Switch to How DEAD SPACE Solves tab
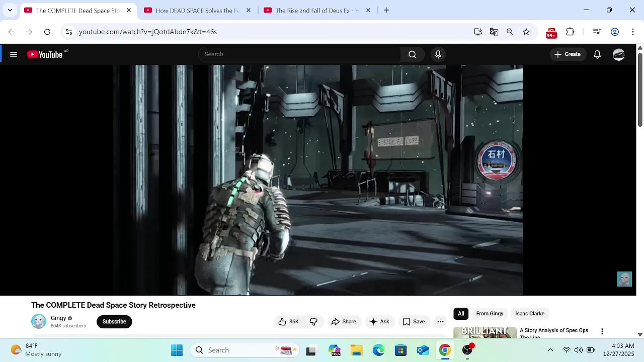Screen dimensions: 644x362 (x=197, y=10)
